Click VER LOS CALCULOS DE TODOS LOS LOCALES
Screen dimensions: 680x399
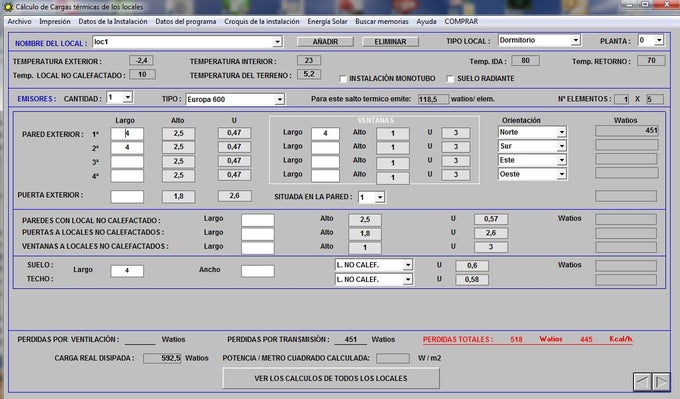(x=331, y=378)
